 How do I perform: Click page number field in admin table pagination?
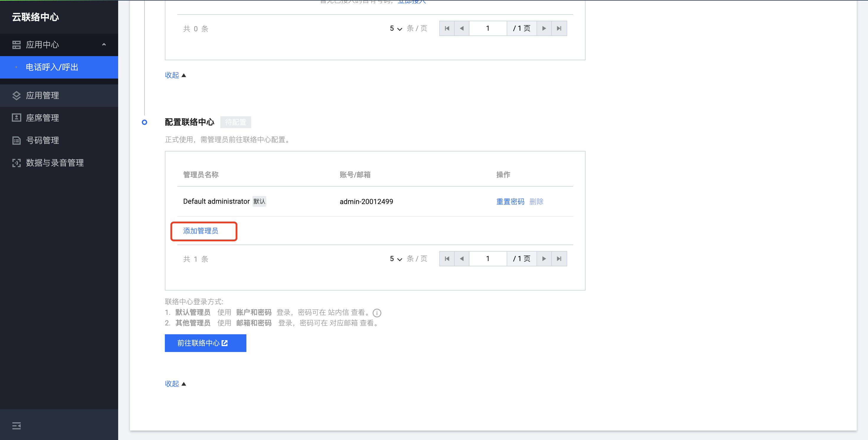point(487,259)
